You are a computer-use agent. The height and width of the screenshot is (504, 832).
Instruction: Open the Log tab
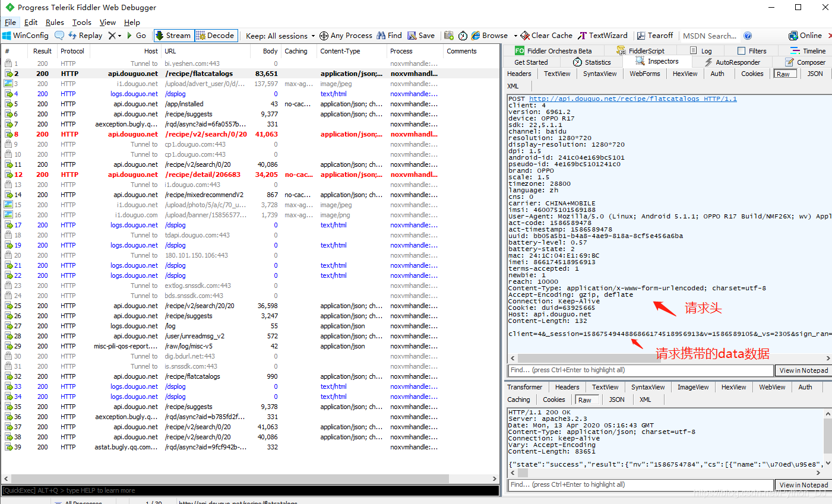(701, 51)
